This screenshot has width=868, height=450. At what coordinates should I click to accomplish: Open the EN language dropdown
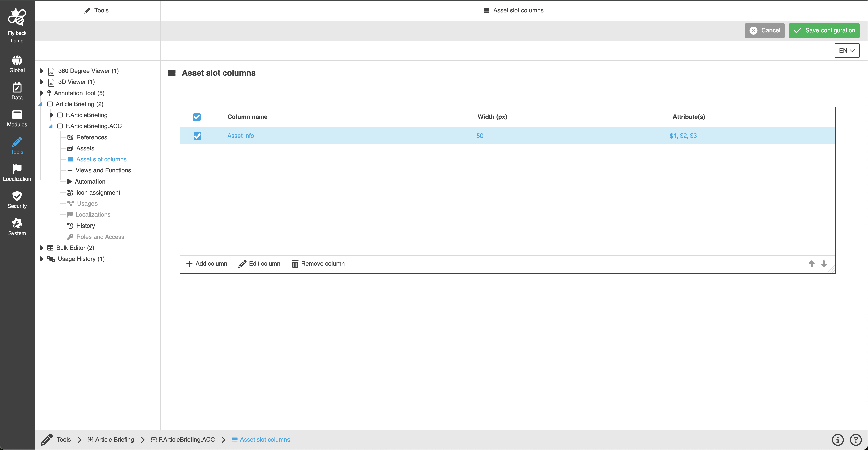[847, 50]
